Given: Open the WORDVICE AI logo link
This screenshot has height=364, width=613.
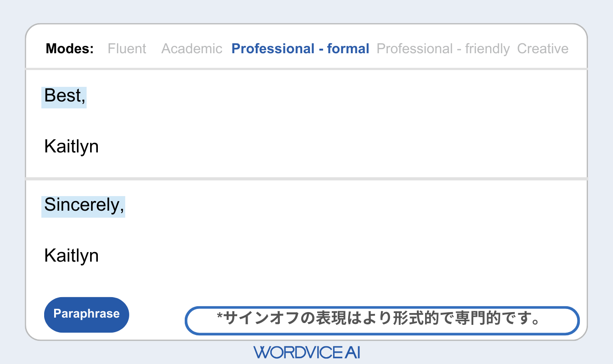Looking at the screenshot, I should [x=306, y=352].
